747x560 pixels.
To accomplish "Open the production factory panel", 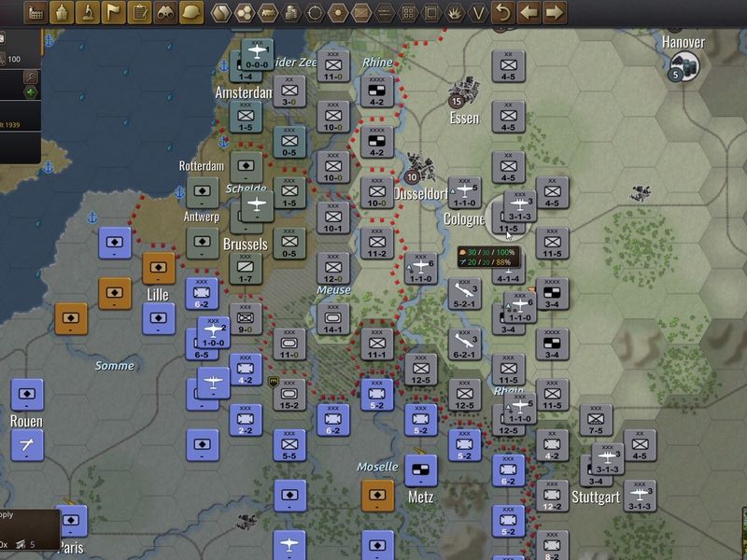I will 35,13.
